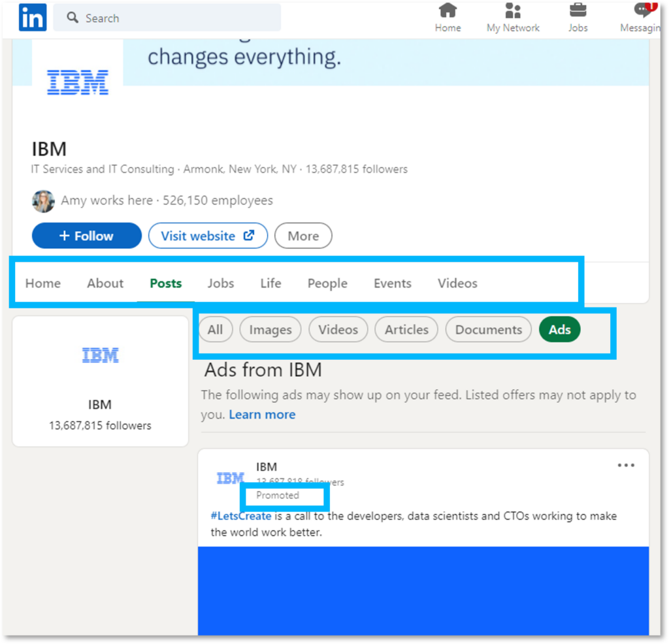Click 'Ads from IBM' heading
Image resolution: width=669 pixels, height=644 pixels.
[x=263, y=370]
